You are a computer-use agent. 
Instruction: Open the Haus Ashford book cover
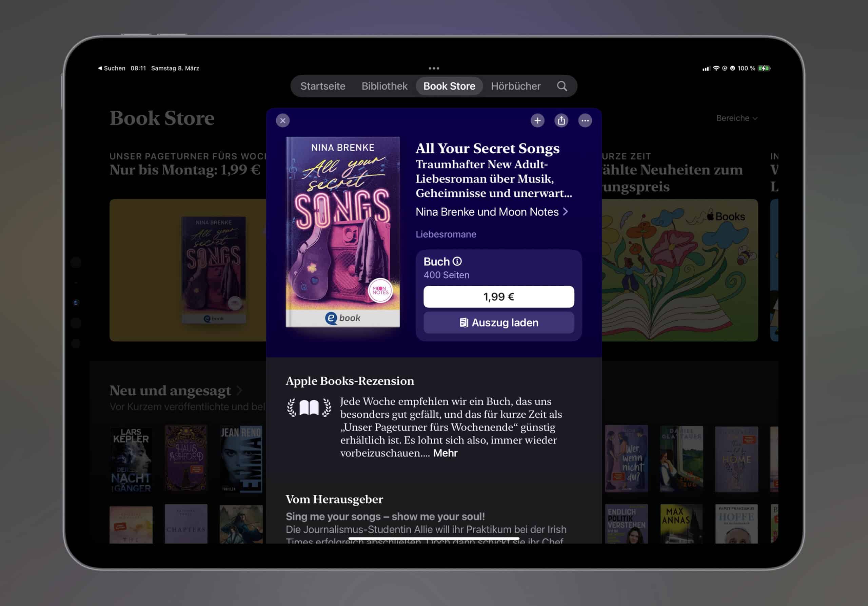pyautogui.click(x=186, y=458)
